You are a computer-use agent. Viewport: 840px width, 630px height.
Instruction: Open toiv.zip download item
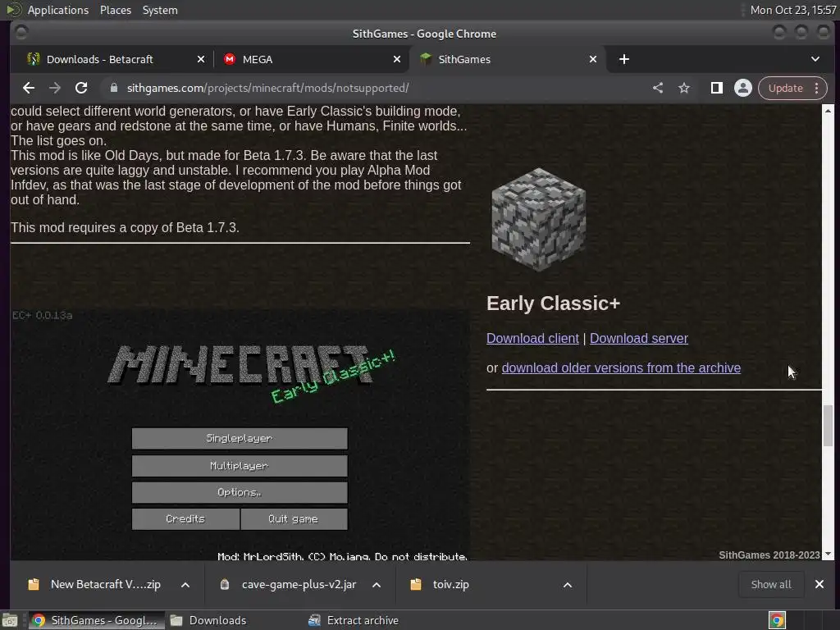coord(450,584)
